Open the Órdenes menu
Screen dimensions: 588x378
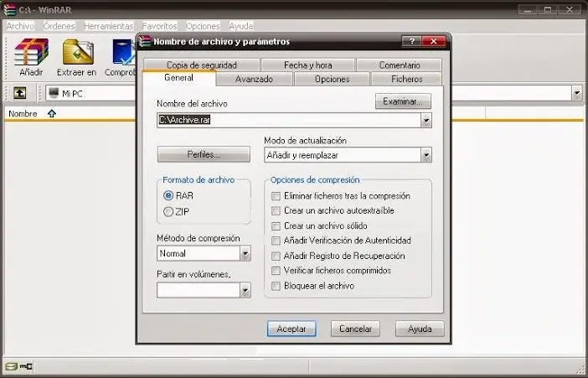(x=59, y=26)
